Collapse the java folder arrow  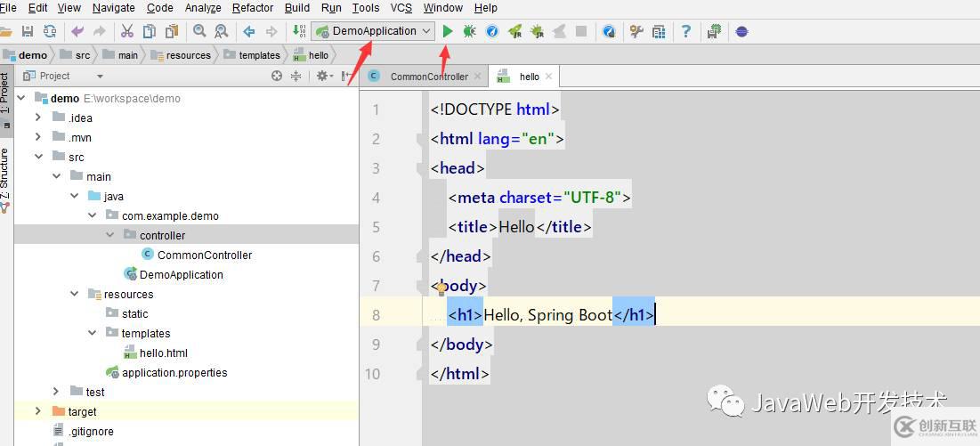click(75, 196)
